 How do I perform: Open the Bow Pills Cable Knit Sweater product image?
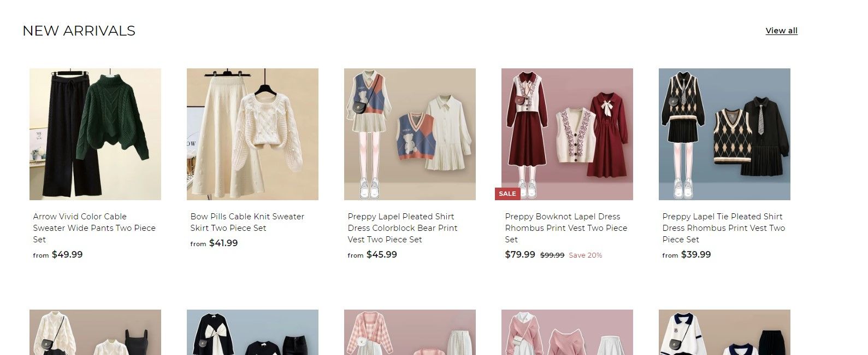[252, 134]
